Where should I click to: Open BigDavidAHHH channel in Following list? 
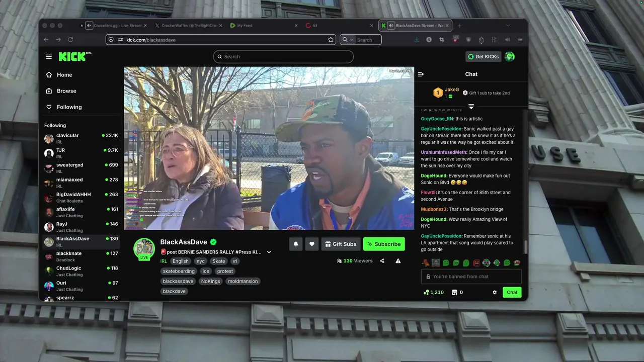click(x=81, y=197)
